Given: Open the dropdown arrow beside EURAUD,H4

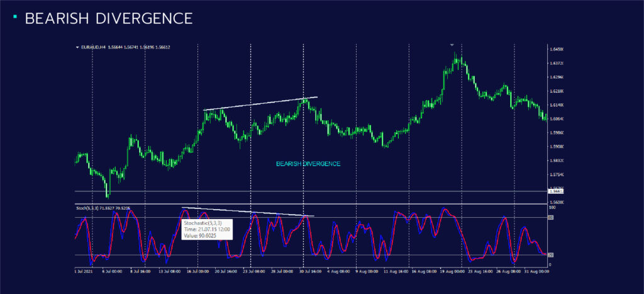Looking at the screenshot, I should tap(77, 47).
